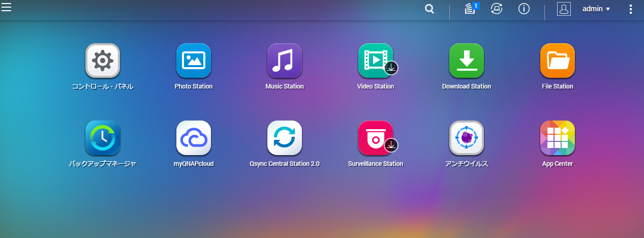Click the バックアップマネージャ label
This screenshot has height=238, width=644.
(x=103, y=164)
